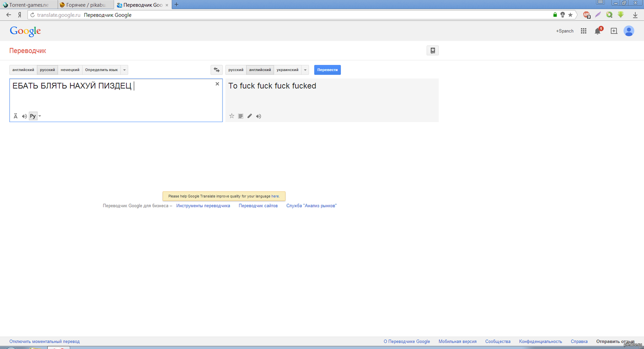Suggest an edit with the pencil icon
Image resolution: width=644 pixels, height=349 pixels.
coord(250,116)
